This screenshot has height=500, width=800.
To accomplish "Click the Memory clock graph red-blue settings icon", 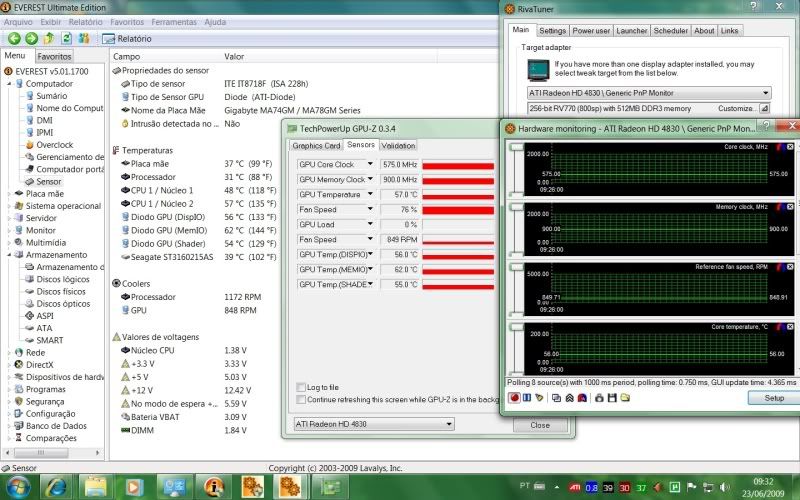I will click(781, 207).
